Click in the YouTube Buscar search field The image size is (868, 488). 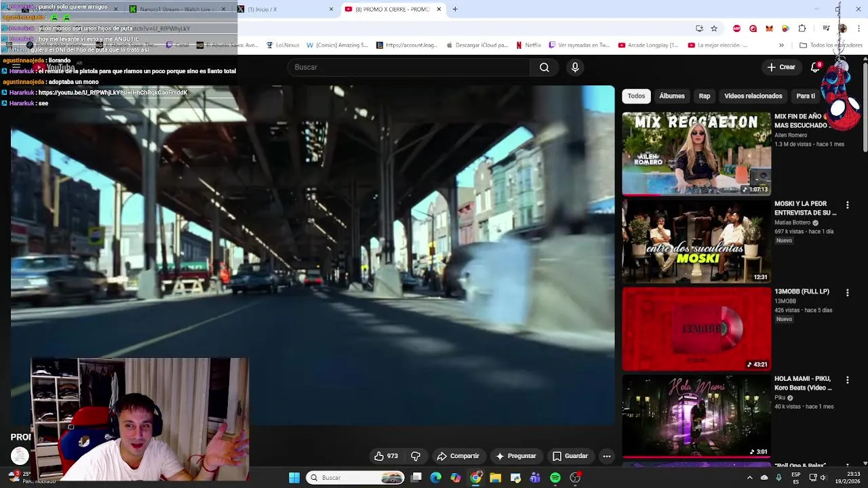pos(409,67)
